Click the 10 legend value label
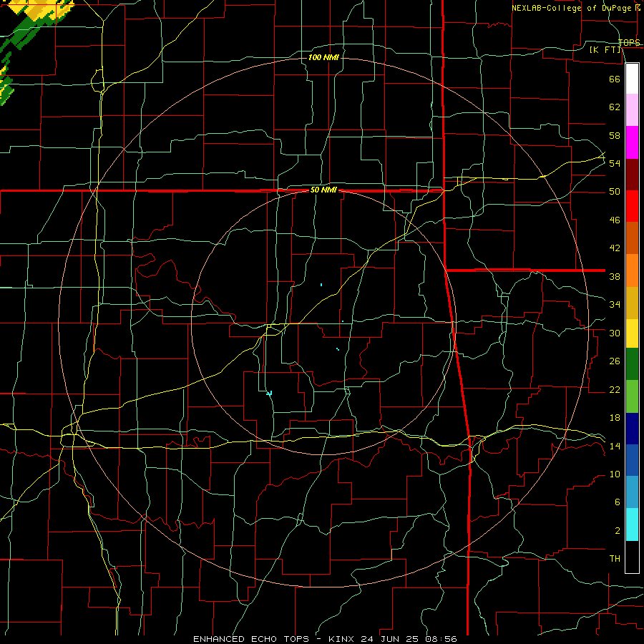 tap(615, 474)
